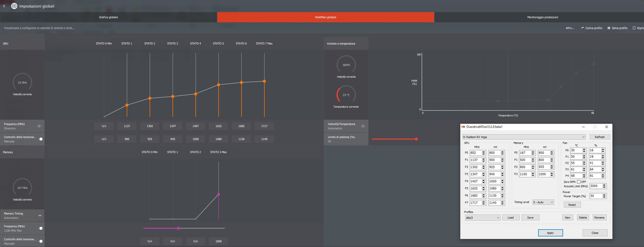
Task: Toggle Memory Controllo della tensione switch
Action: pyautogui.click(x=40, y=241)
